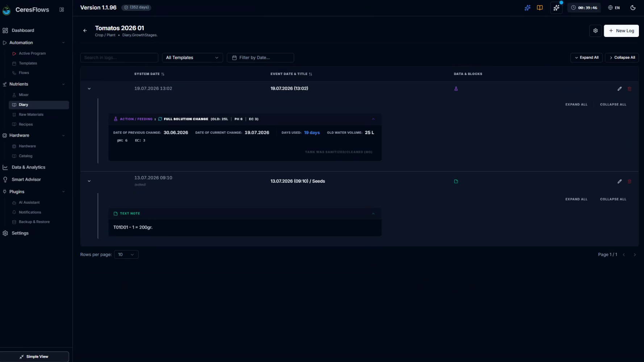Open the Filter by Date picker
Image resolution: width=644 pixels, height=362 pixels.
tap(260, 58)
